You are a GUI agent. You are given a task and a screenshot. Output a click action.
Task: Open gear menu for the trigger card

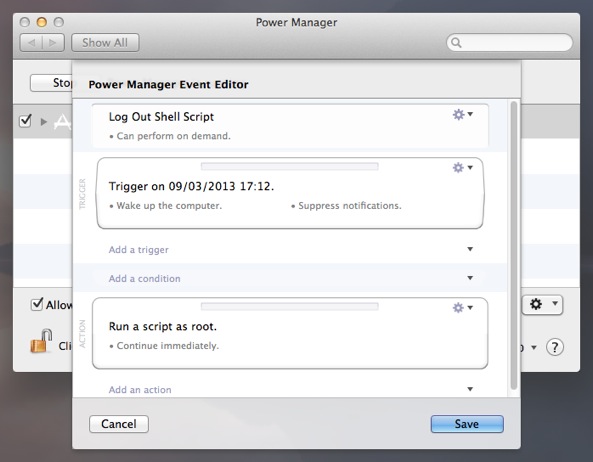pos(463,167)
